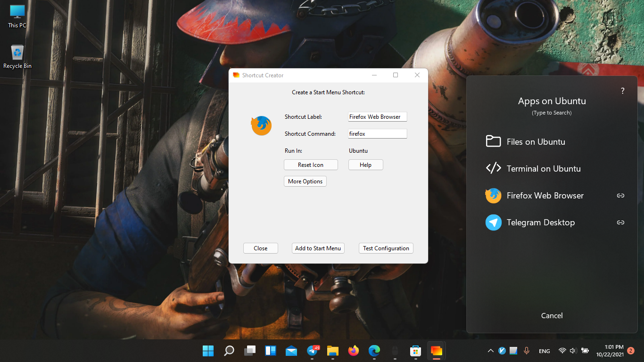Screen dimensions: 644x362
Task: Open File Explorer from taskbar
Action: click(333, 351)
